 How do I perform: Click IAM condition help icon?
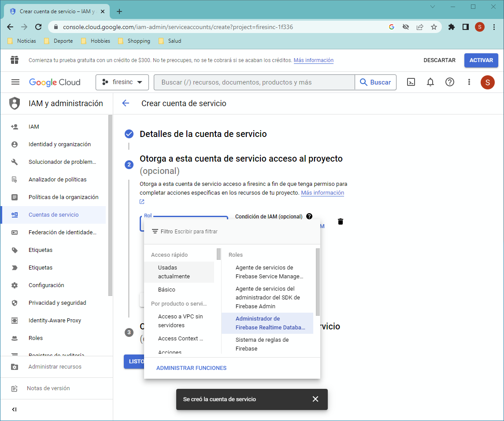click(309, 217)
